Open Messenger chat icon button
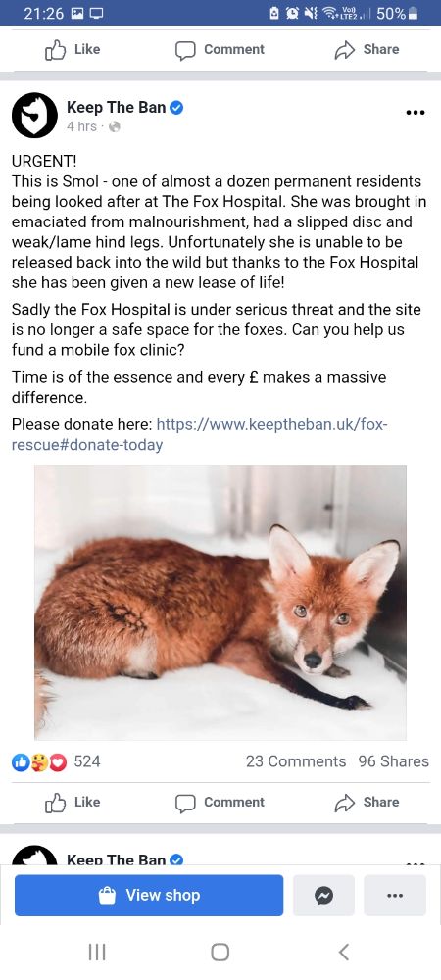Screen dimensions: 441x980 (323, 896)
